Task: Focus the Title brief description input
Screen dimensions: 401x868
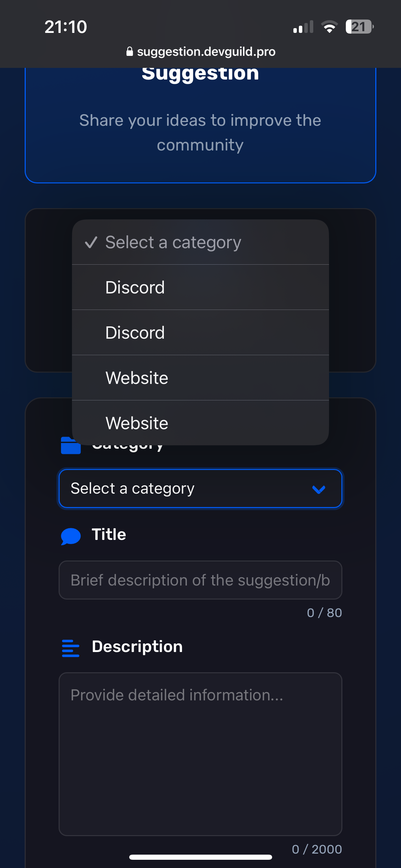Action: click(x=200, y=580)
